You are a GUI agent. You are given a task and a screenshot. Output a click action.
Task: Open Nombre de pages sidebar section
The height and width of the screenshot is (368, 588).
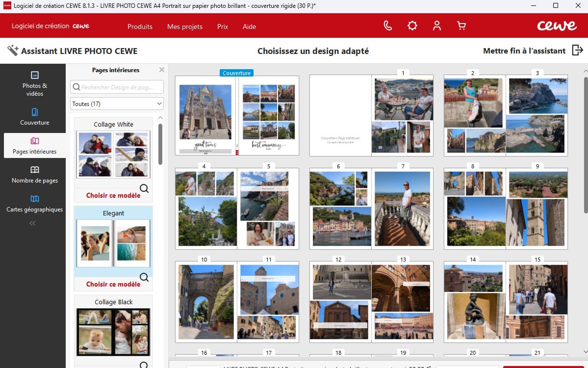pyautogui.click(x=34, y=175)
